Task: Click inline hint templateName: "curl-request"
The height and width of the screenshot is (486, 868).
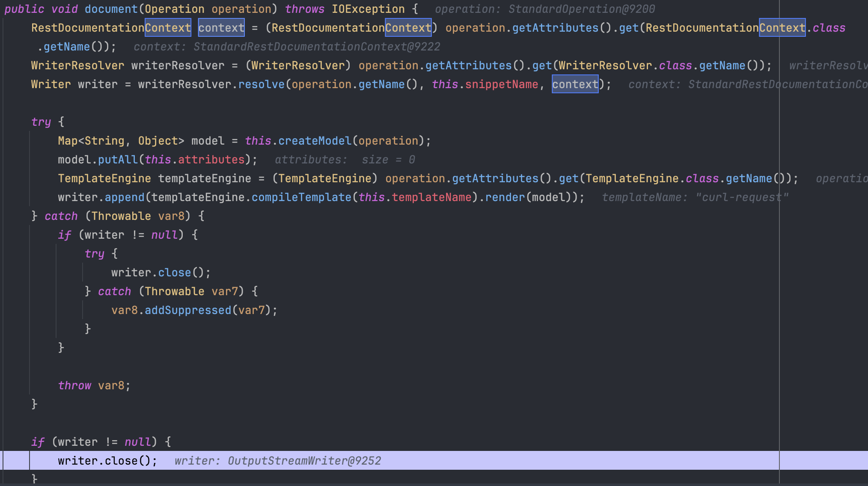Action: [x=695, y=197]
